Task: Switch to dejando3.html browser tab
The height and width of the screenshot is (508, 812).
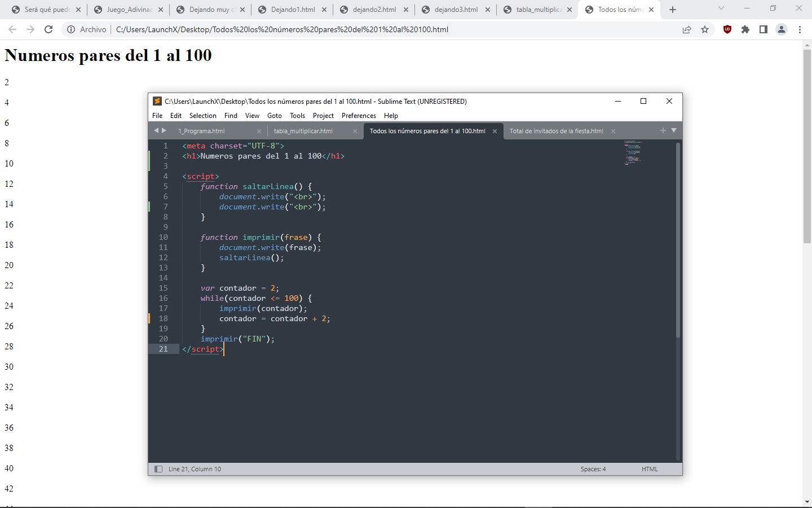Action: (456, 10)
